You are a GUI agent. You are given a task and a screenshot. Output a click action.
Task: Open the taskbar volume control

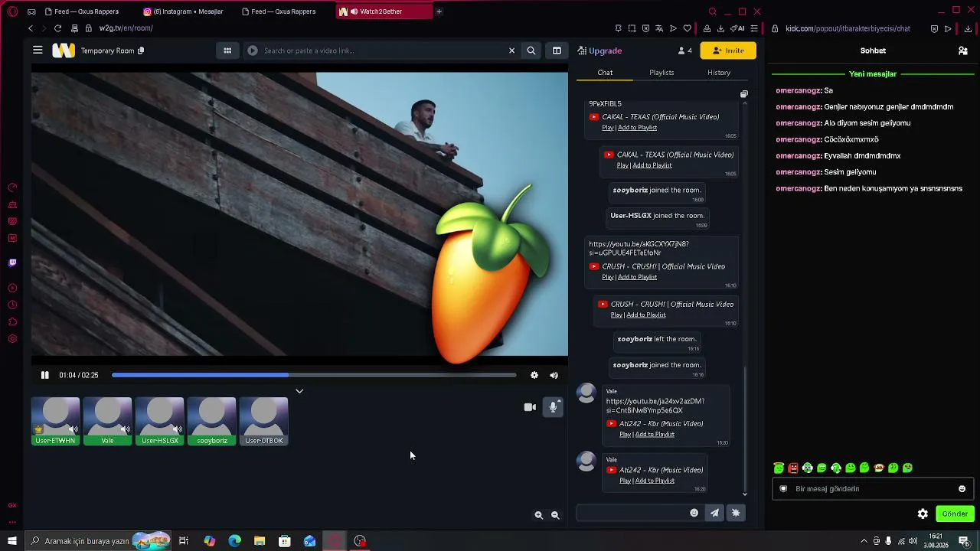point(913,541)
